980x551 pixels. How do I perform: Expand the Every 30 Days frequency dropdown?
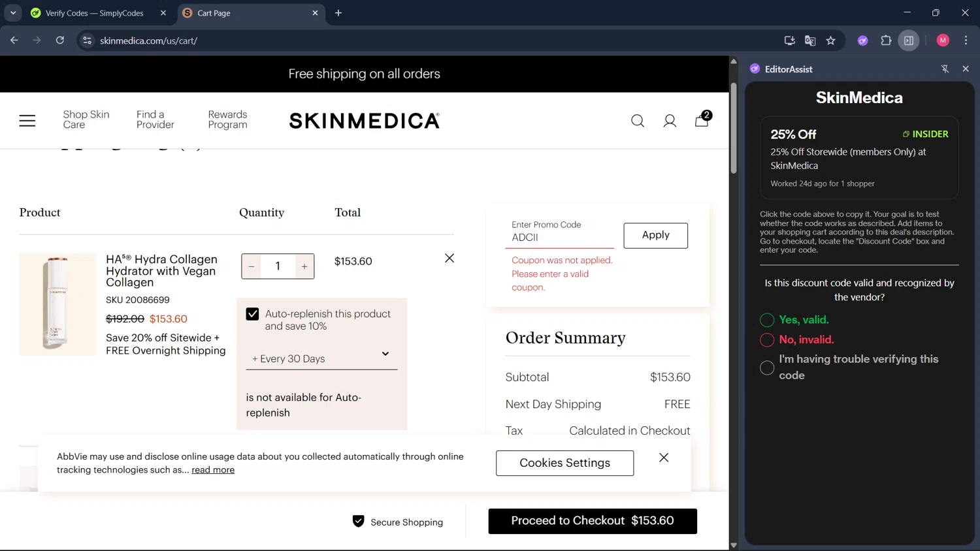click(x=321, y=357)
